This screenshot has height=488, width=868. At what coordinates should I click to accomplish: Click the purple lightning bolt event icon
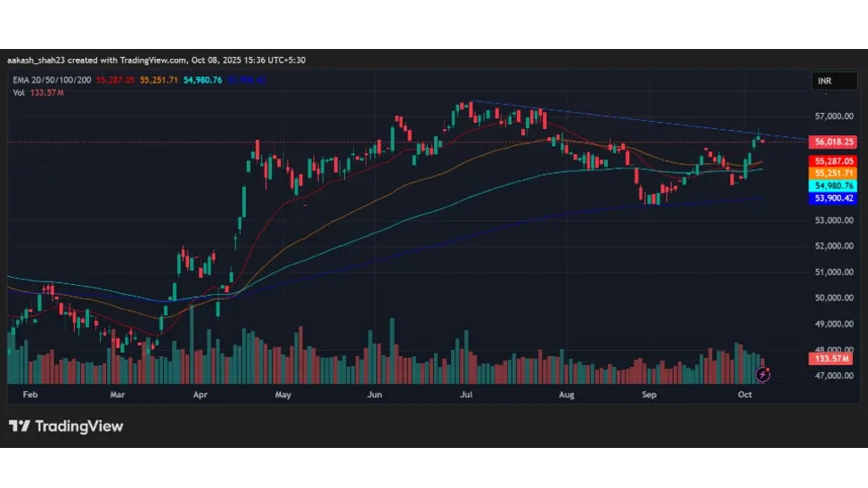pyautogui.click(x=762, y=374)
